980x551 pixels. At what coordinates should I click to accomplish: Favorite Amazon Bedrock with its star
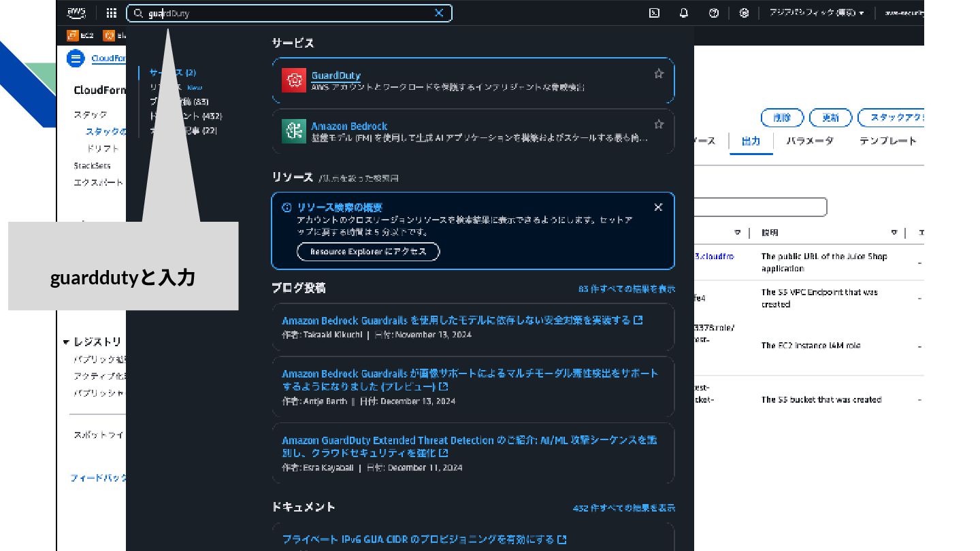click(x=659, y=124)
